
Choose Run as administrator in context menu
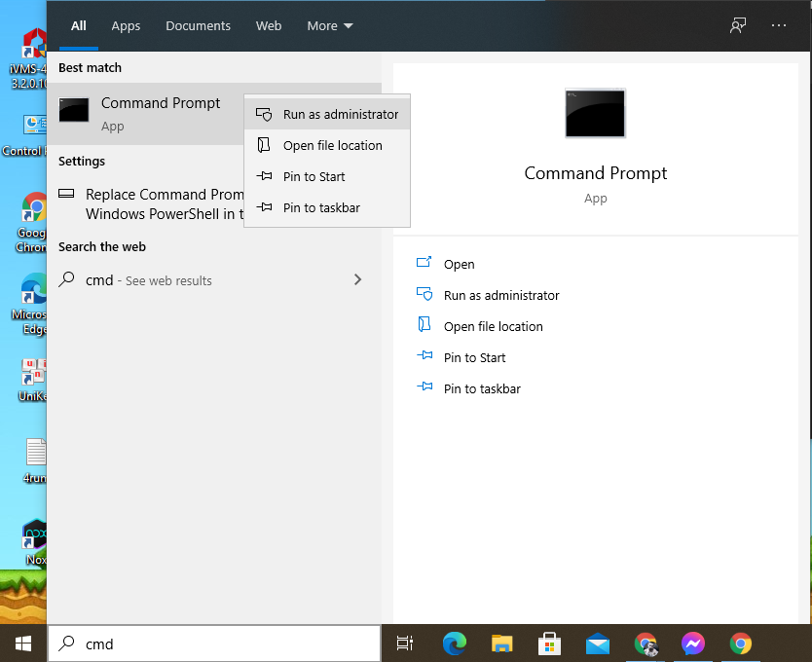[340, 114]
